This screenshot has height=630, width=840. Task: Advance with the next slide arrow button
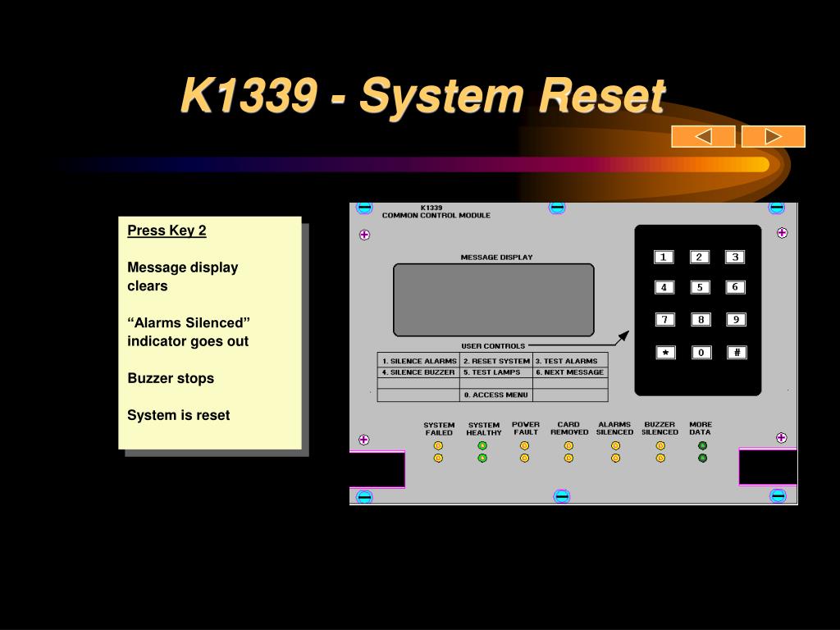click(773, 137)
